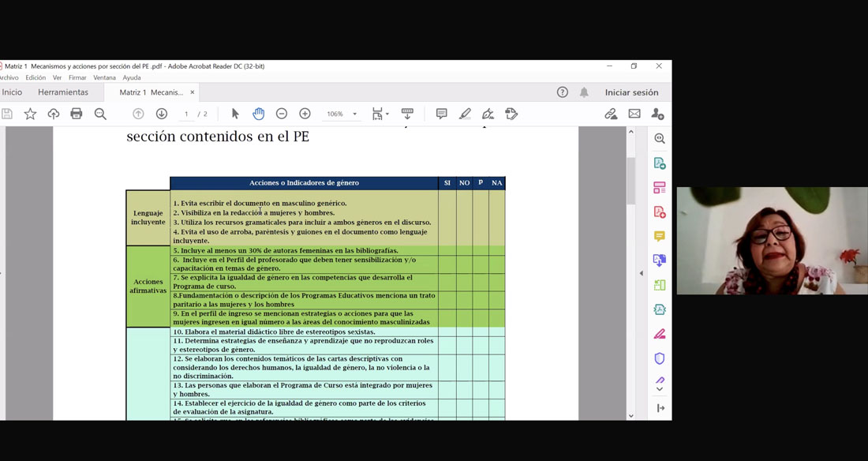
Task: Click the vertical scrollbar thumb of the document
Action: (x=631, y=182)
